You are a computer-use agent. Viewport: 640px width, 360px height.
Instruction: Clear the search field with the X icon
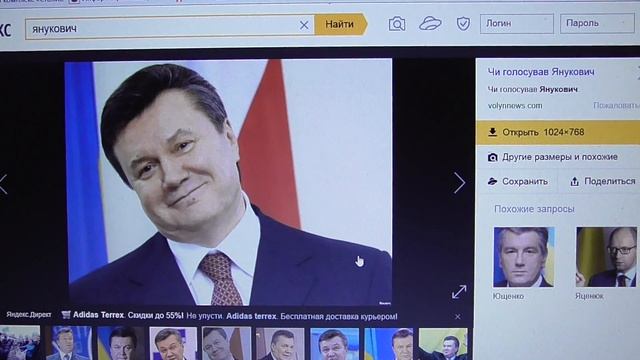pyautogui.click(x=304, y=25)
